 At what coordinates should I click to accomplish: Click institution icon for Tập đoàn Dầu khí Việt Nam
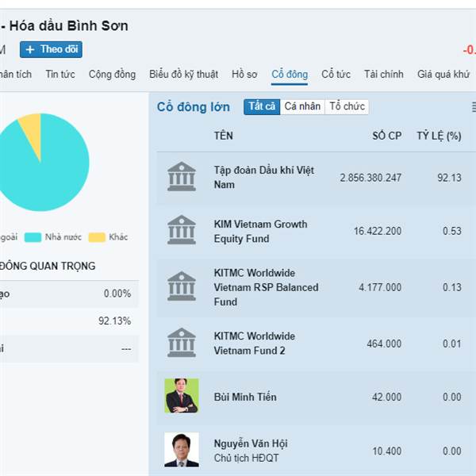182,176
